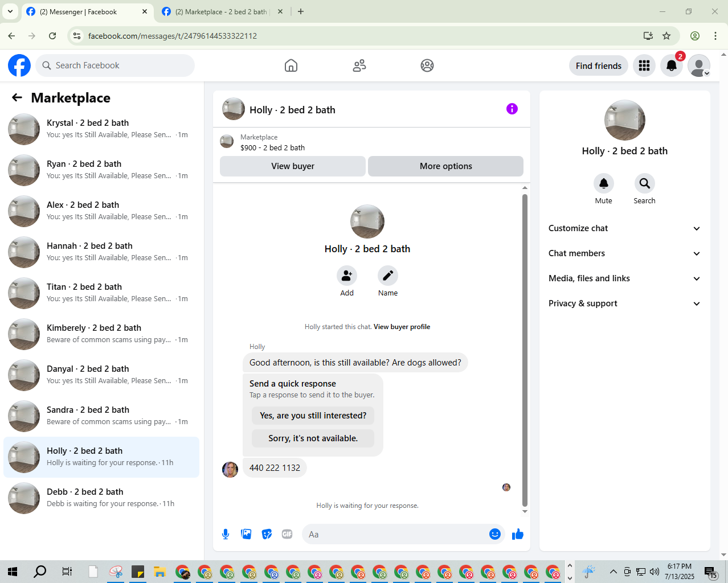
Task: Click Holly's profile photo beside her message
Action: pyautogui.click(x=230, y=470)
